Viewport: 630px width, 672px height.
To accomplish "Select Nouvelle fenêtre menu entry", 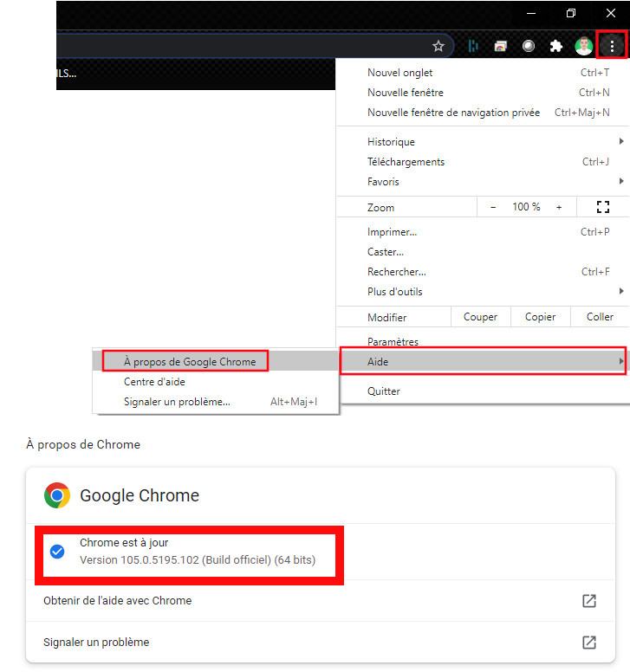I will point(483,93).
